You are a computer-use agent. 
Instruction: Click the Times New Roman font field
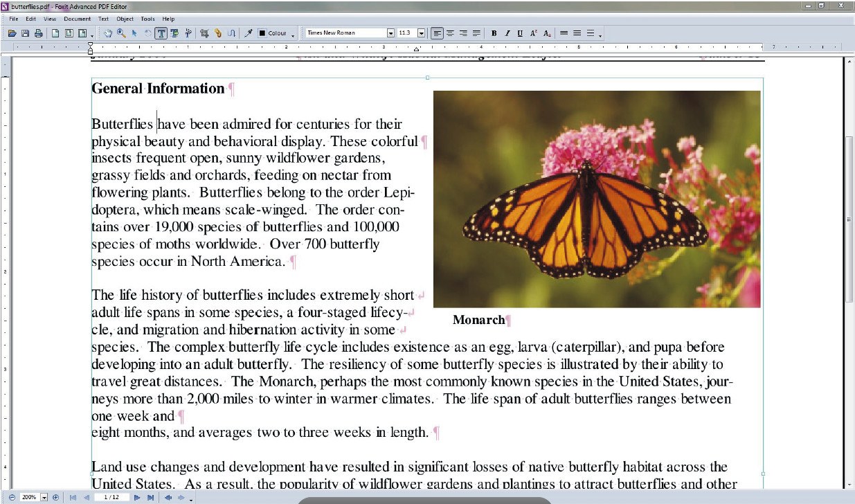tap(346, 33)
